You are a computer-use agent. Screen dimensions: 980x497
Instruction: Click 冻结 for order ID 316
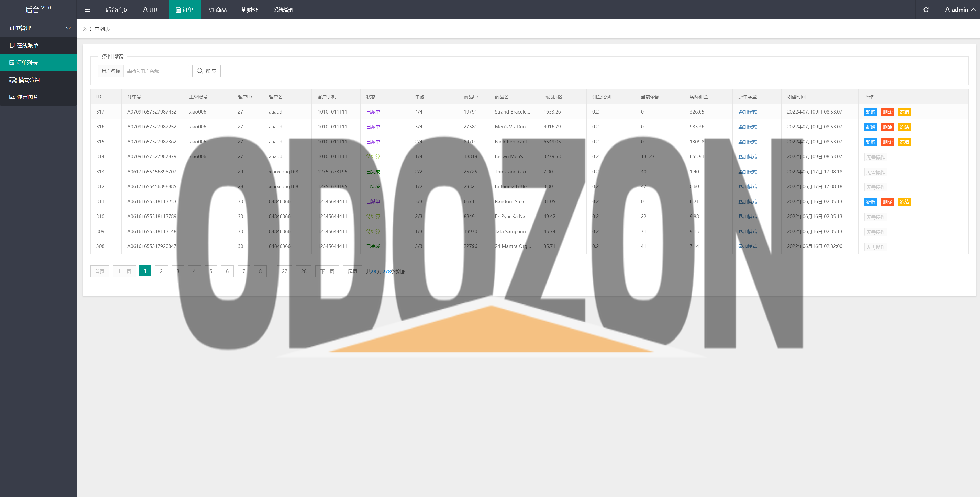904,127
